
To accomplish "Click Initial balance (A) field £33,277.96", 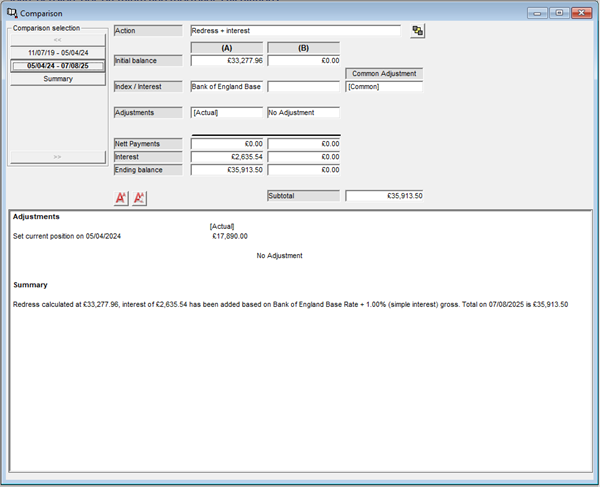I will pos(227,60).
